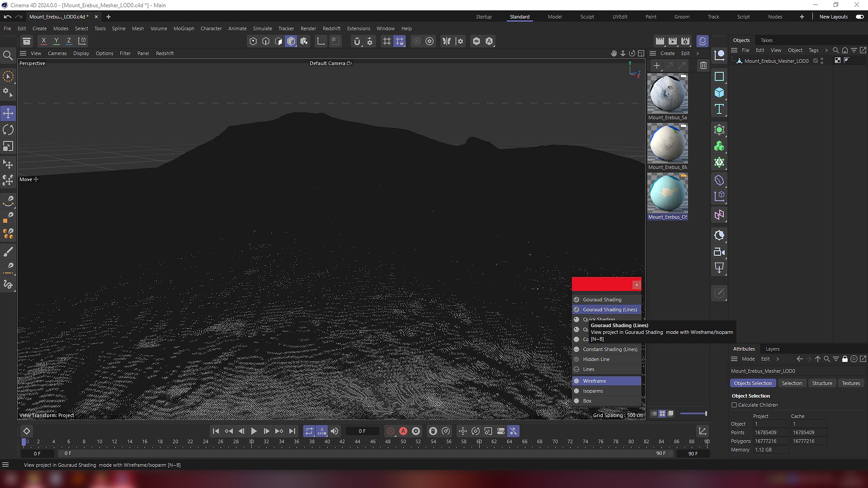This screenshot has width=868, height=488.
Task: Toggle timeline sound speaker icon
Action: tap(335, 431)
